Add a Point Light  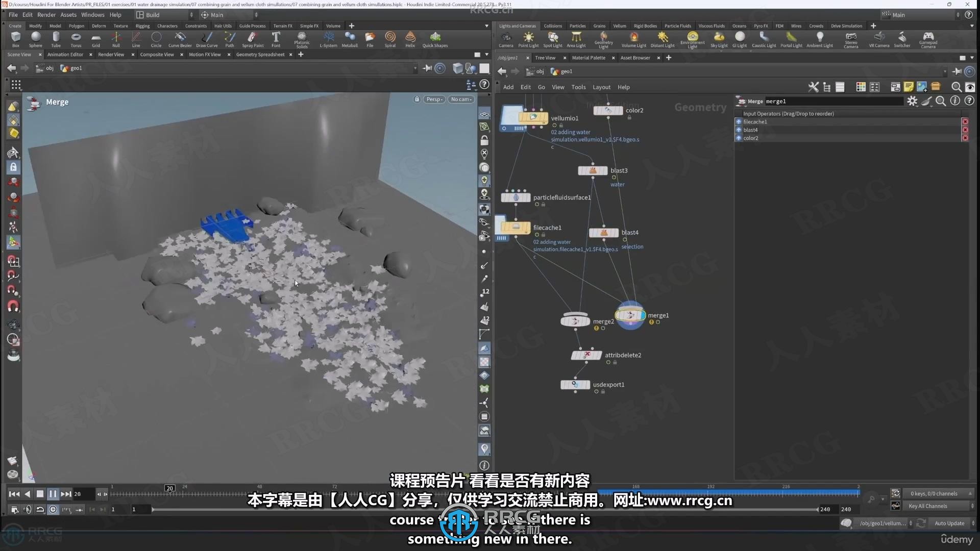click(528, 39)
